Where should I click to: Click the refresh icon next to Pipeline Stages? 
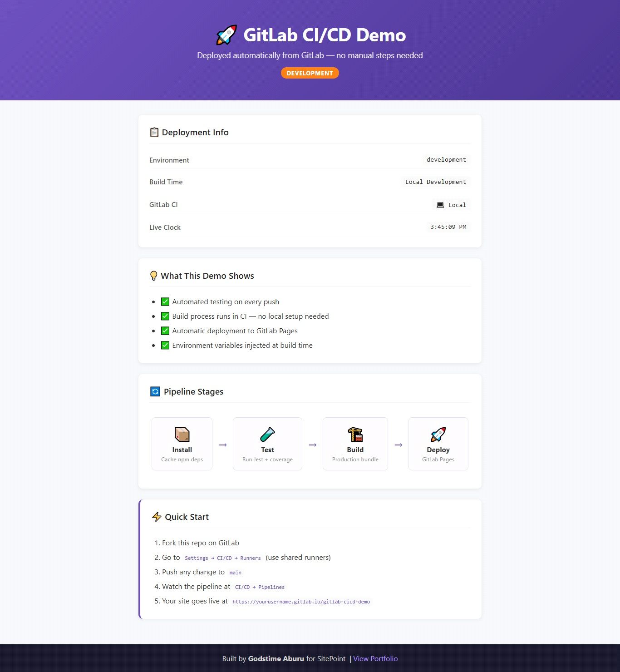[155, 391]
